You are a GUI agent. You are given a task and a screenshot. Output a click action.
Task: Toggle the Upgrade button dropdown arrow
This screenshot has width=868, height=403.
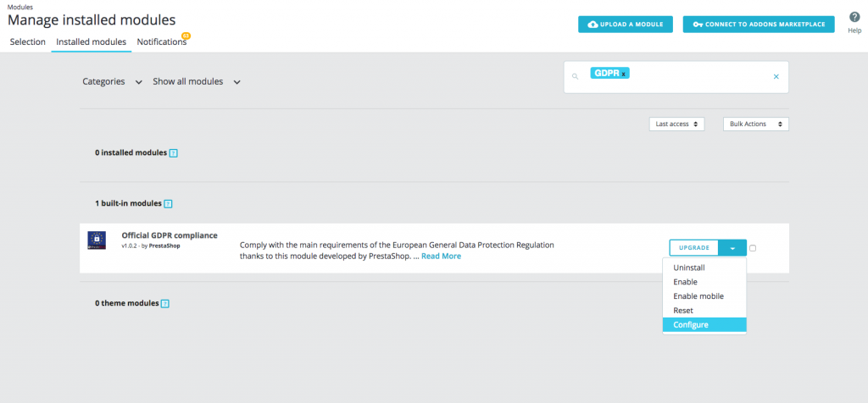click(x=732, y=248)
